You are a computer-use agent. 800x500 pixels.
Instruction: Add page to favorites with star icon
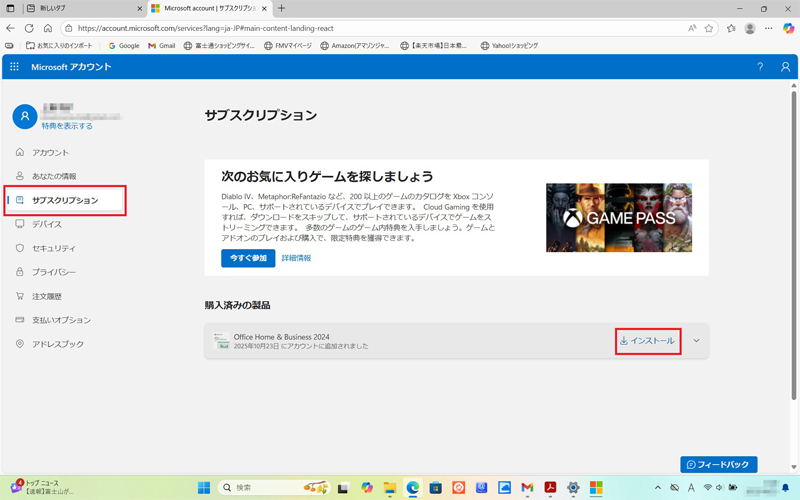click(x=709, y=29)
